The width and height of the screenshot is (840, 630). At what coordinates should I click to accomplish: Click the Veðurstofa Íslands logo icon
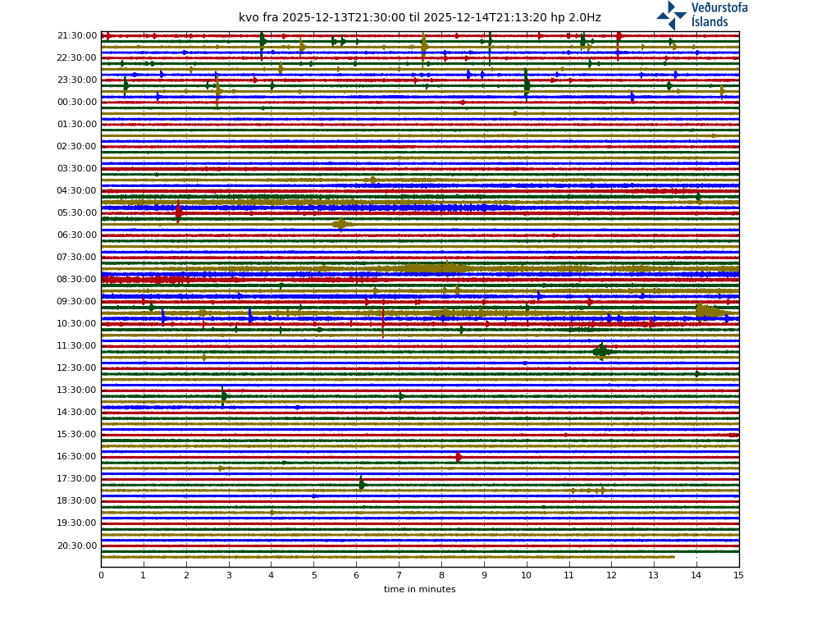coord(671,15)
